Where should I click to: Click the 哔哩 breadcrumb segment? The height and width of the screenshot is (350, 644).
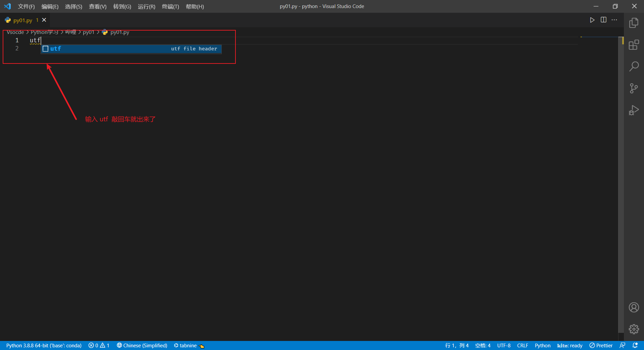click(71, 32)
